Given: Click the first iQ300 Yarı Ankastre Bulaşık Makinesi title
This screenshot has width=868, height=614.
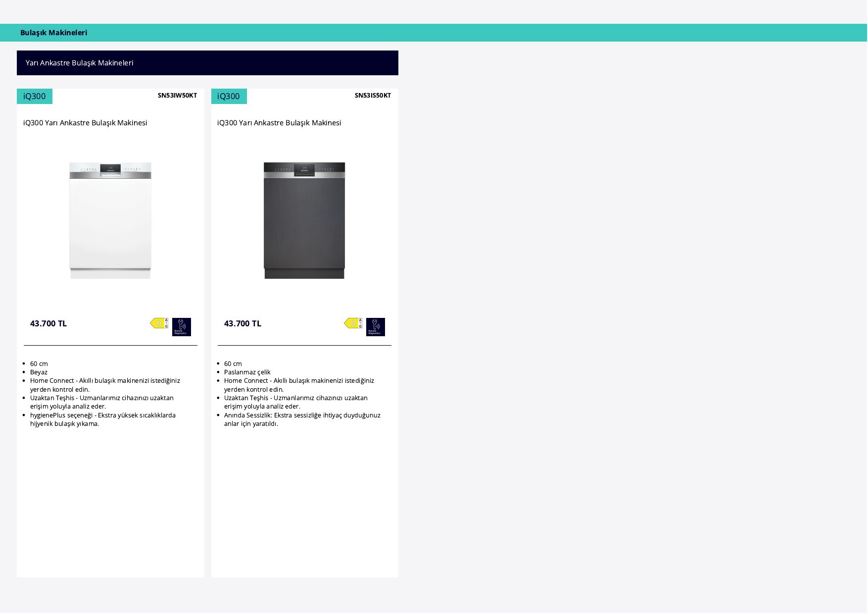Looking at the screenshot, I should [x=85, y=123].
